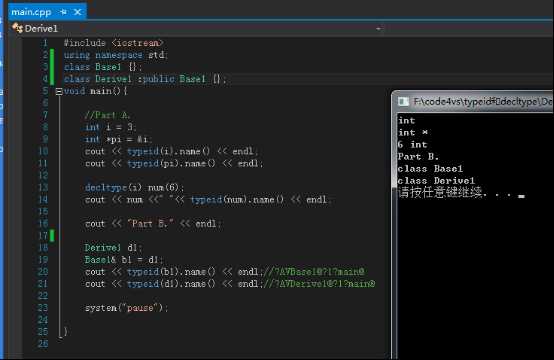Screen dimensions: 554x360
Task: Click line number 17 in the gutter
Action: 43,236
